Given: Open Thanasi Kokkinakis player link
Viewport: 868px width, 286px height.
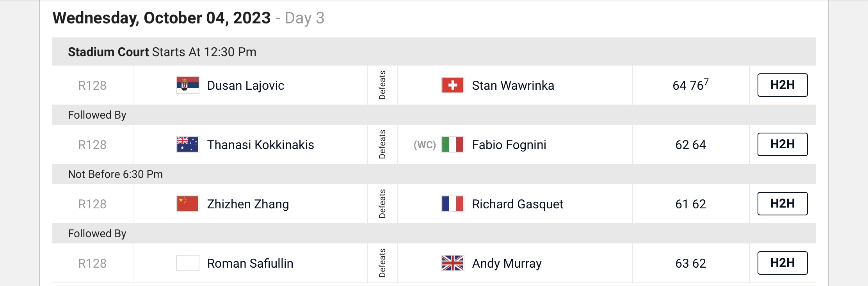Looking at the screenshot, I should [x=260, y=145].
